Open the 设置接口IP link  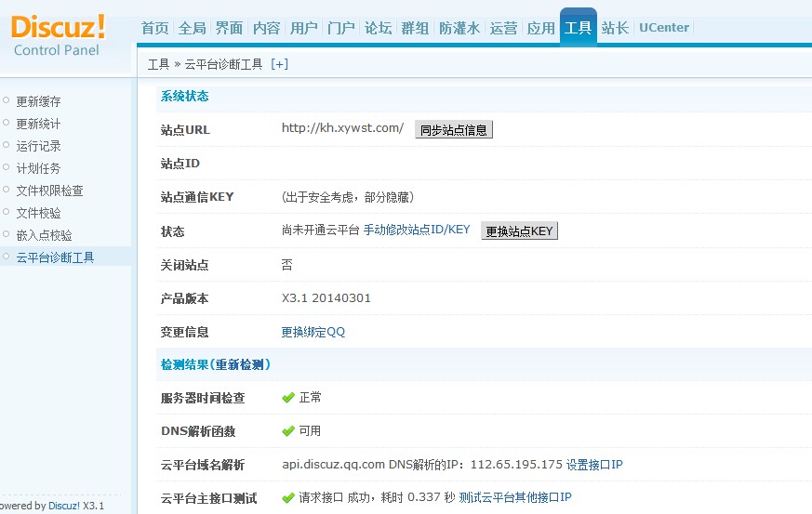click(594, 465)
